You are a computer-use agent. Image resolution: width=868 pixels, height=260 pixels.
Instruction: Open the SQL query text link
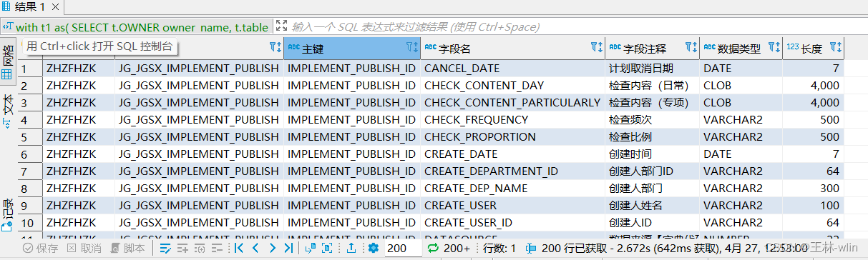tap(142, 27)
